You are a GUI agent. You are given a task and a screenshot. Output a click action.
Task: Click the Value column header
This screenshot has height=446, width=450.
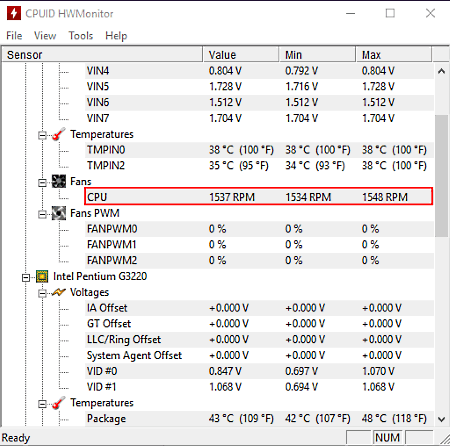241,55
